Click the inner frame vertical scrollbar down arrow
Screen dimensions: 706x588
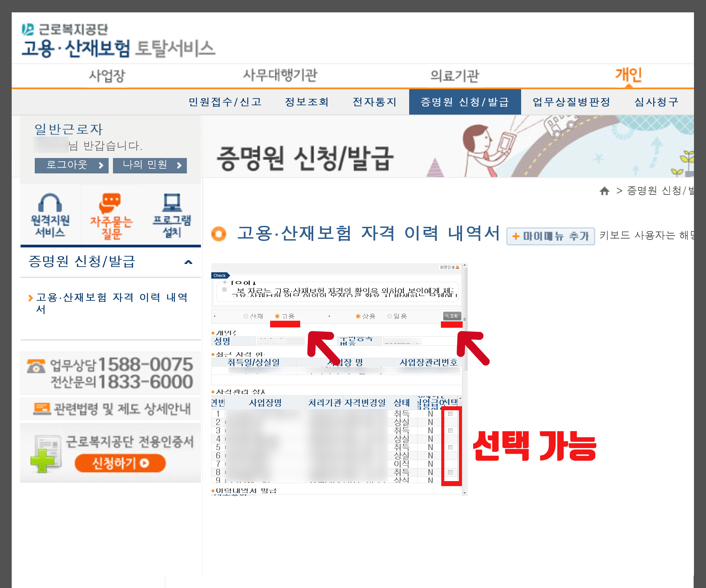[x=465, y=493]
